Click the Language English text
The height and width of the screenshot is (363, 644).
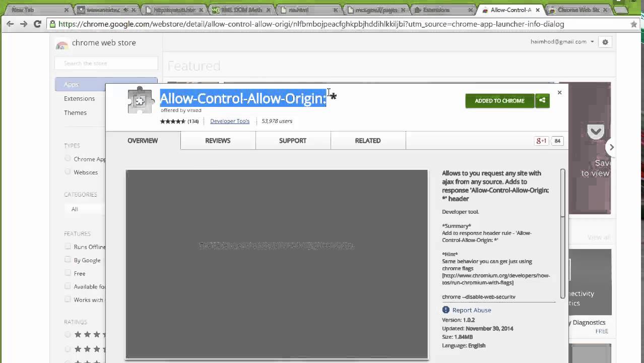click(464, 345)
